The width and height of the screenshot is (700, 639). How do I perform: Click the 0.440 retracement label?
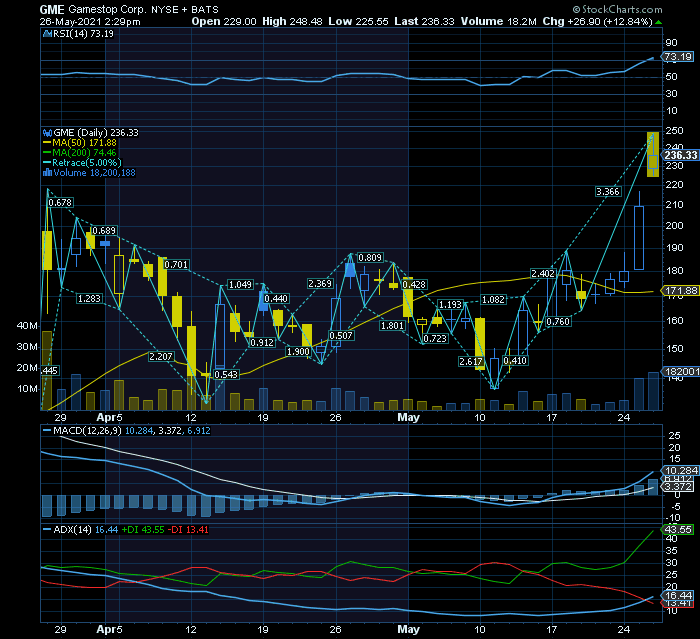point(276,298)
